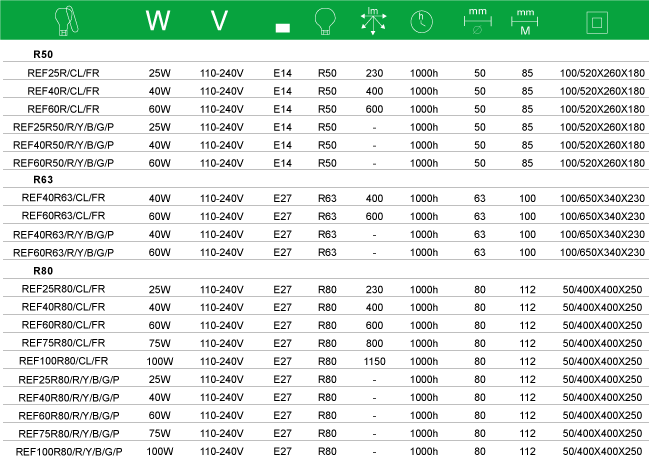Click the REF25R/CL/FR model name
This screenshot has height=458, width=649.
(63, 72)
